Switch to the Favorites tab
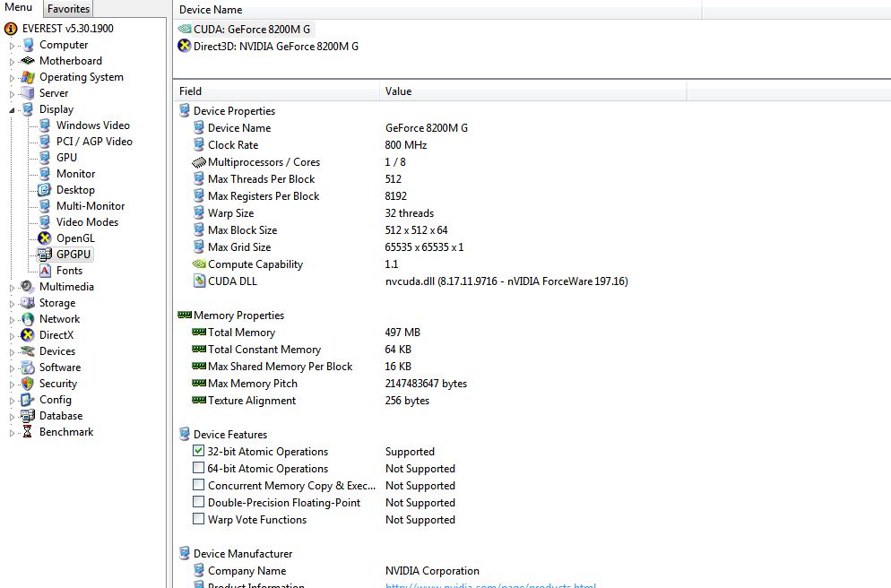The image size is (891, 588). pyautogui.click(x=68, y=9)
